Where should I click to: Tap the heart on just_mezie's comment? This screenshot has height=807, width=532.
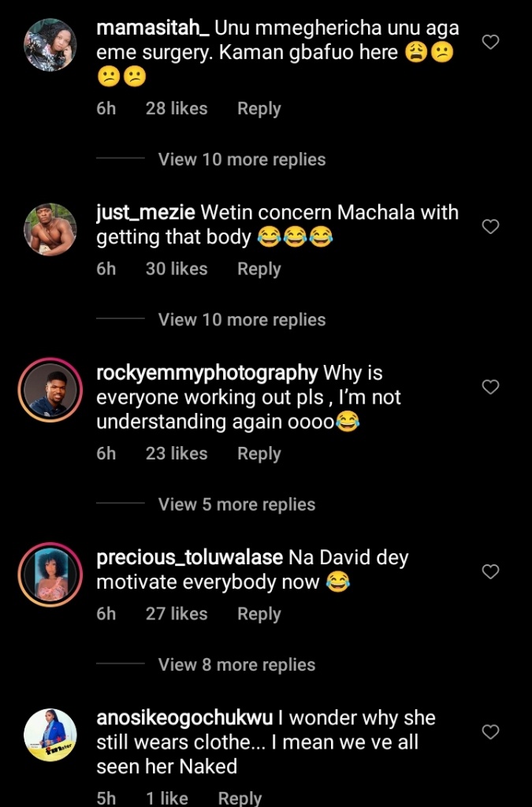(490, 227)
